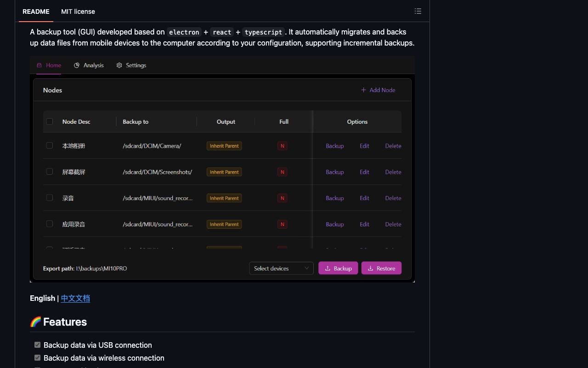Image resolution: width=588 pixels, height=368 pixels.
Task: Click the Backup to column header
Action: tap(136, 122)
